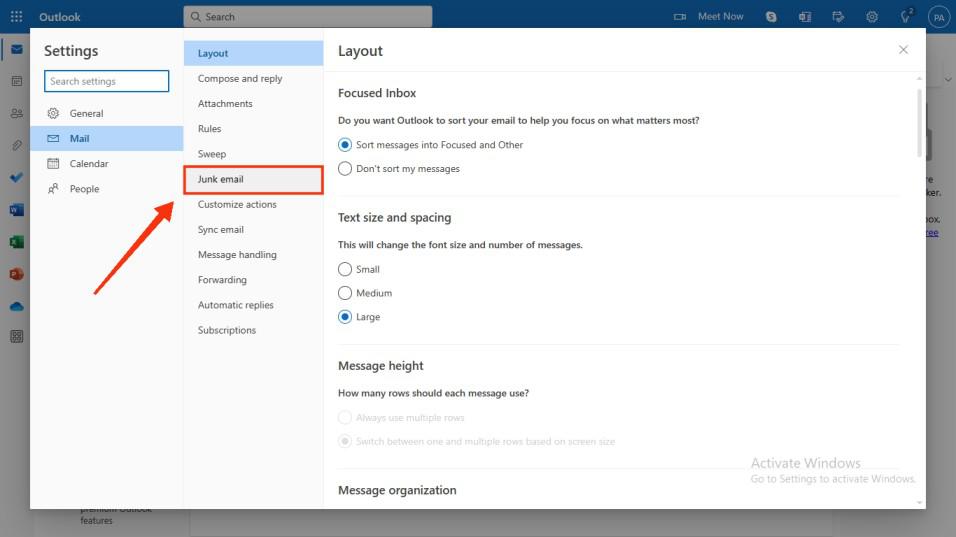Open Message handling settings

click(254, 255)
